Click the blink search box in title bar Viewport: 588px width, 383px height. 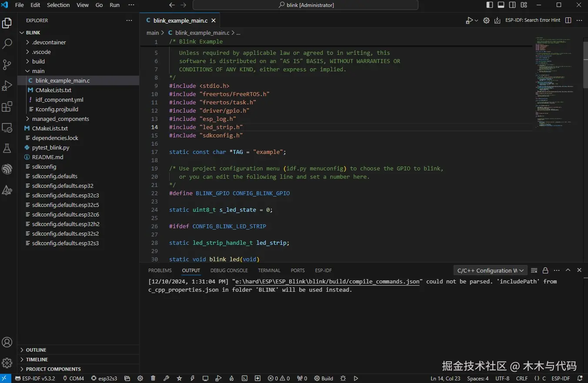(x=305, y=5)
